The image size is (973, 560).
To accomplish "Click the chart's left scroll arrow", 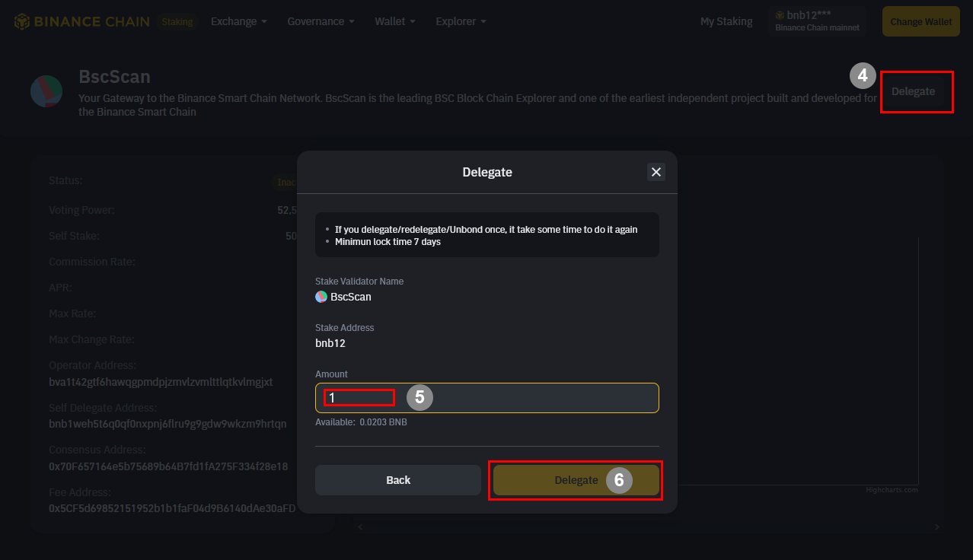I will point(361,527).
